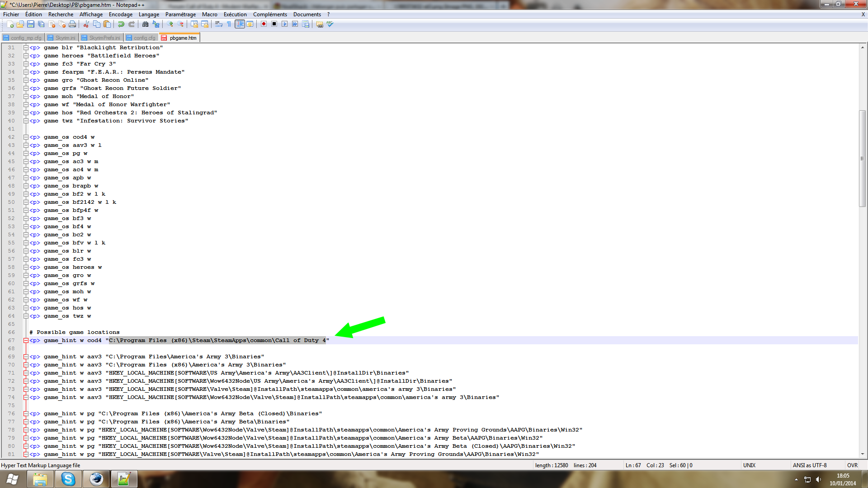The image size is (868, 488).
Task: Toggle synchronized horizontal scrolling icon
Action: [x=205, y=24]
